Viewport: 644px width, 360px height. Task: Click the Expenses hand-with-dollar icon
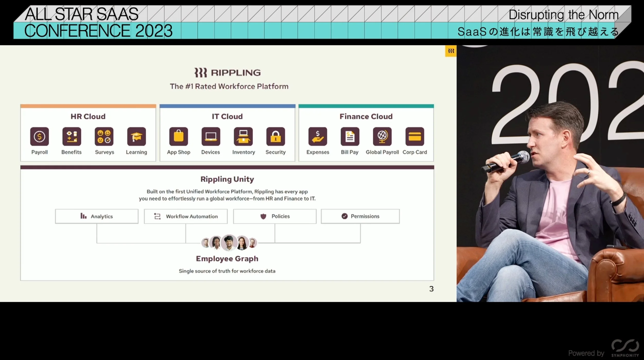(x=318, y=136)
